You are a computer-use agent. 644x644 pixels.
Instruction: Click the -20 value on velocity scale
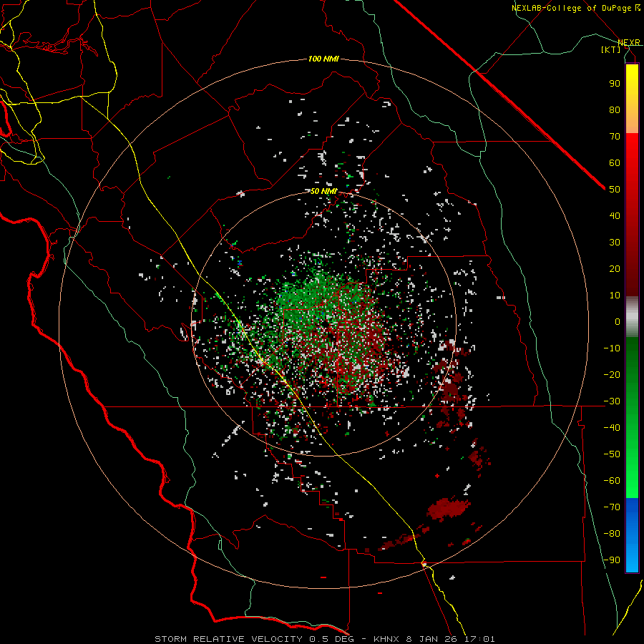tap(612, 374)
